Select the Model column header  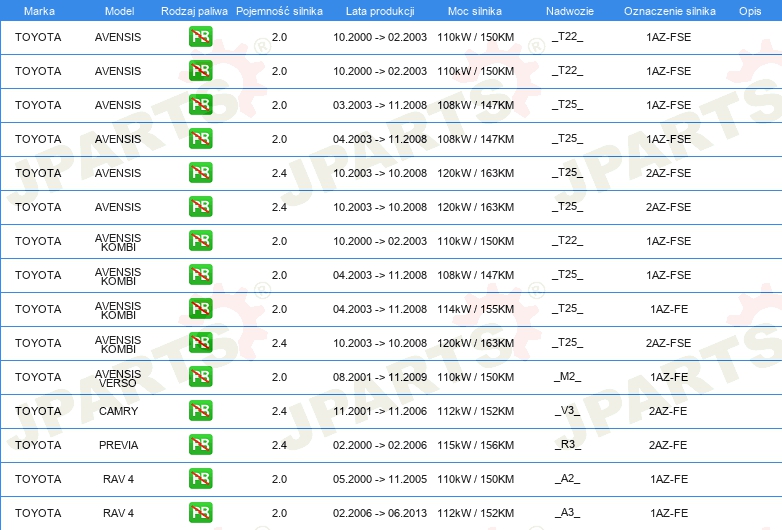[119, 11]
